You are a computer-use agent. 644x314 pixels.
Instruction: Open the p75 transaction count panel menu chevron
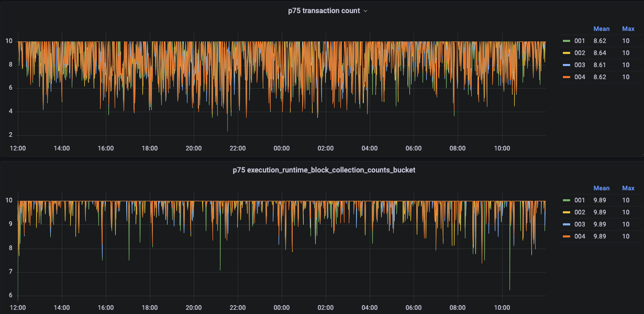pyautogui.click(x=365, y=10)
